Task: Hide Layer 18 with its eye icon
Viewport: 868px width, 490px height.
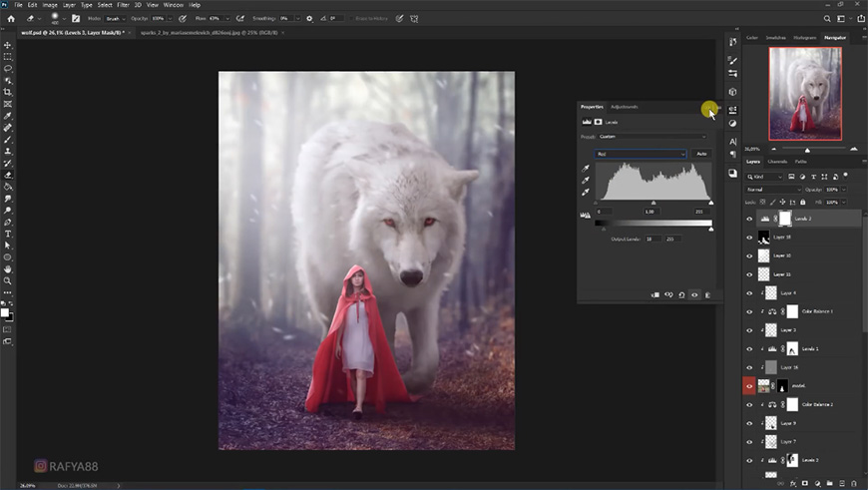Action: click(749, 238)
